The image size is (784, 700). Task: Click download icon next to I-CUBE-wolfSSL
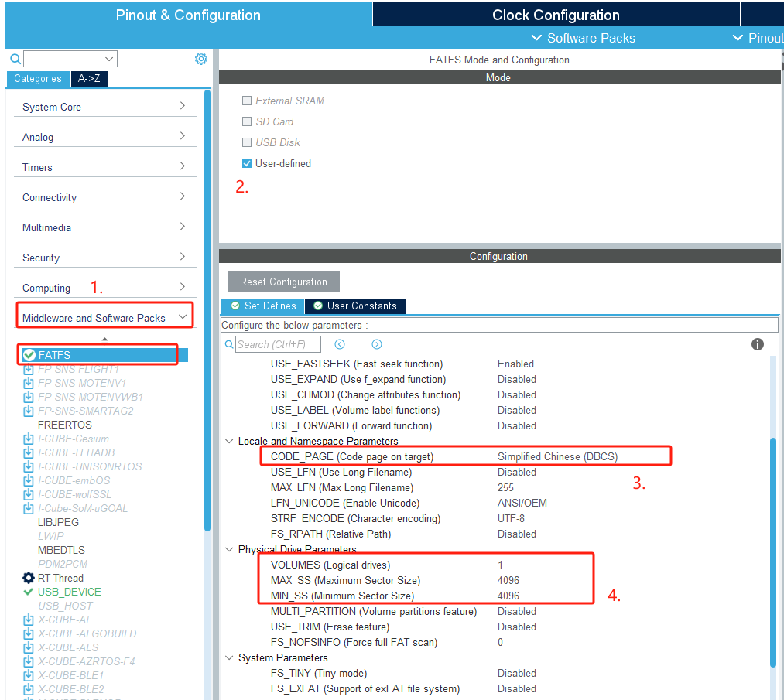tap(29, 495)
